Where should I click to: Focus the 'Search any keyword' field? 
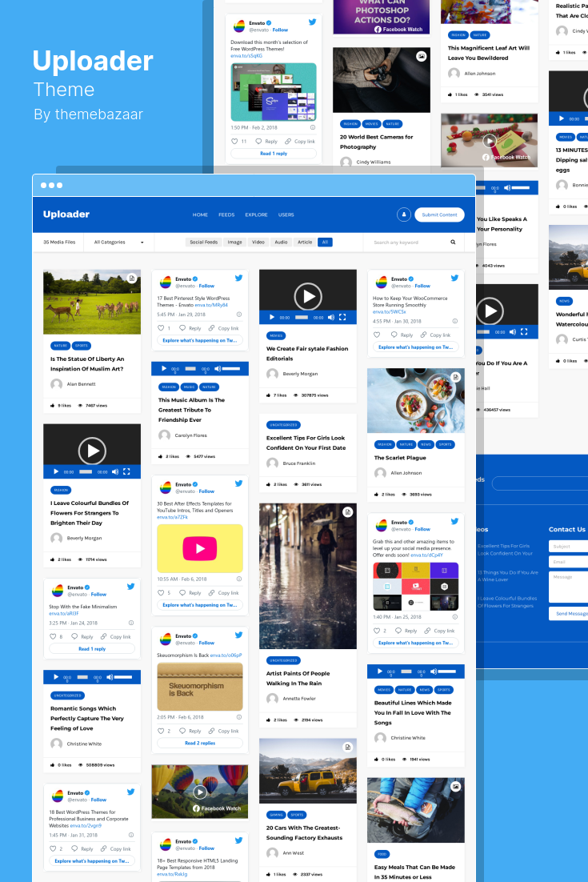(x=409, y=243)
